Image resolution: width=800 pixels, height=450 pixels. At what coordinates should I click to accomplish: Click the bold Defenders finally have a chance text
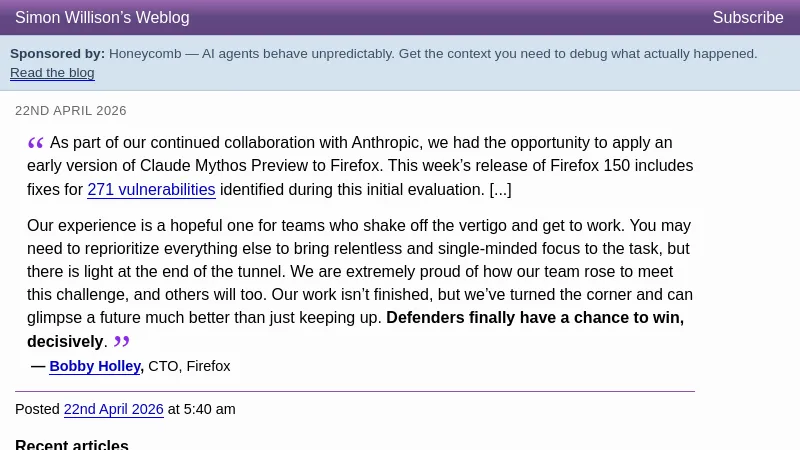click(x=534, y=318)
